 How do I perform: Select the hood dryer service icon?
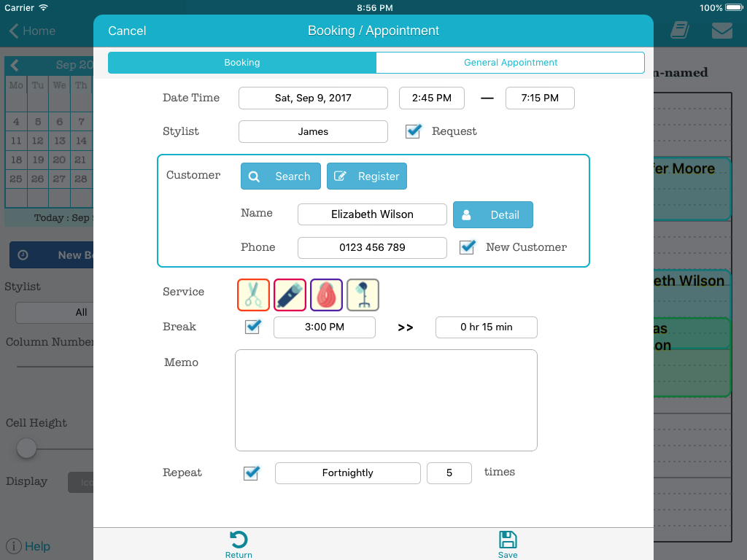click(x=363, y=295)
